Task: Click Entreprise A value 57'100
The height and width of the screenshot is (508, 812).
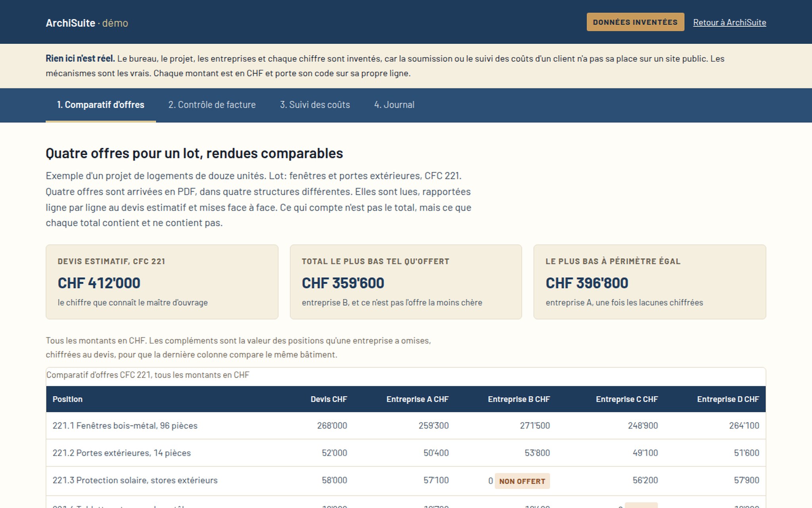Action: pyautogui.click(x=436, y=480)
